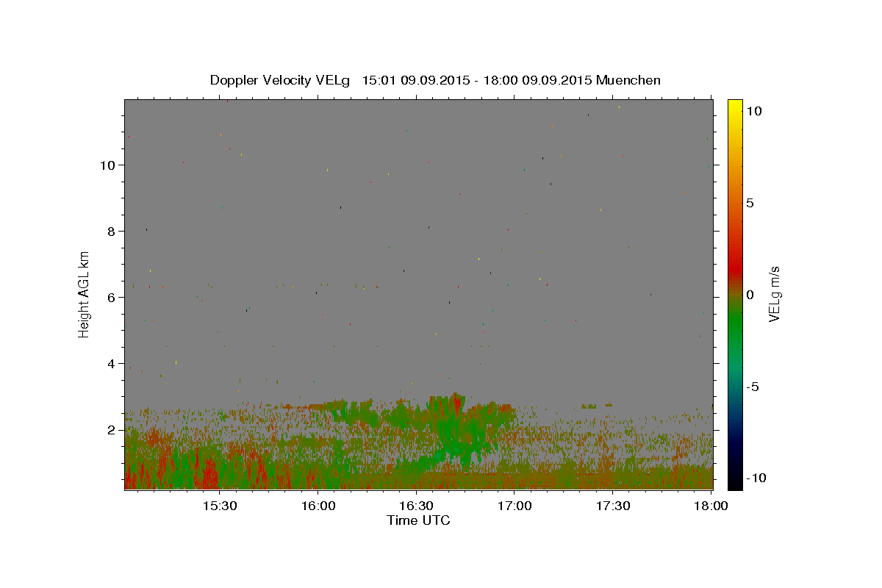The height and width of the screenshot is (588, 882).
Task: Click the '18:00' time tick label
Action: click(x=711, y=506)
